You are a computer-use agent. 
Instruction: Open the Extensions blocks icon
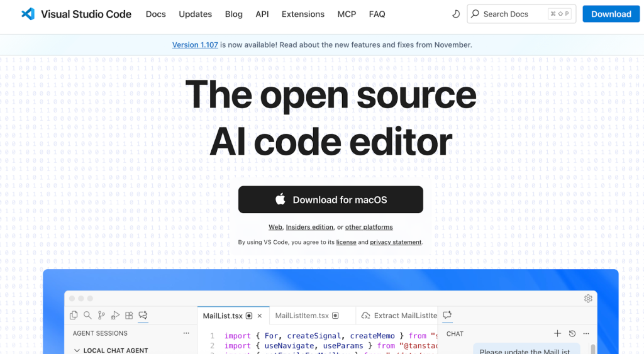(129, 315)
